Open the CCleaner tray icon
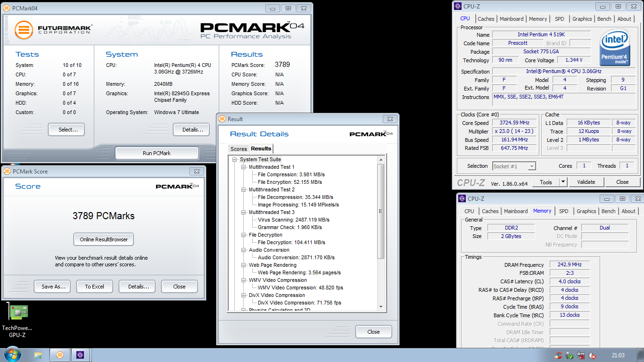644x362 pixels. (559, 355)
